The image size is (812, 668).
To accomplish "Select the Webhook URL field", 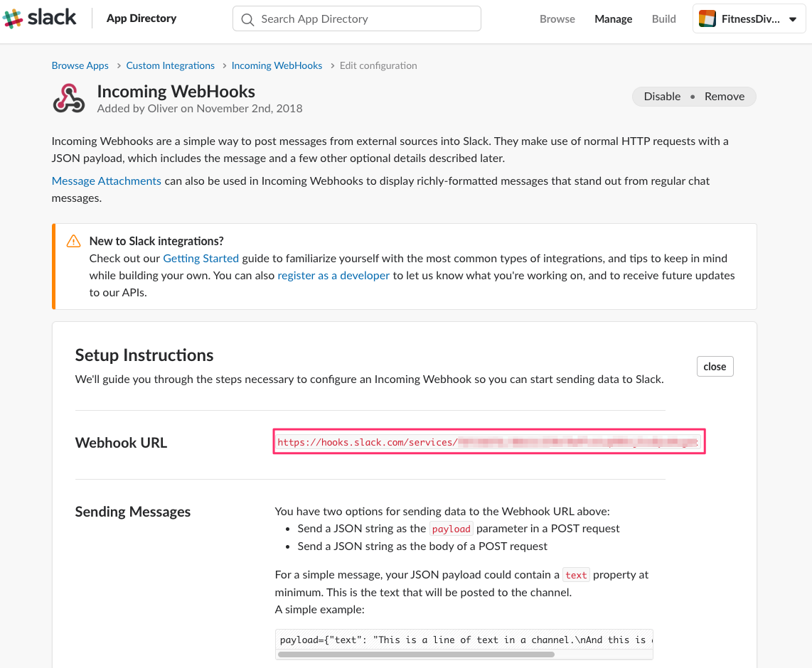I will click(489, 442).
